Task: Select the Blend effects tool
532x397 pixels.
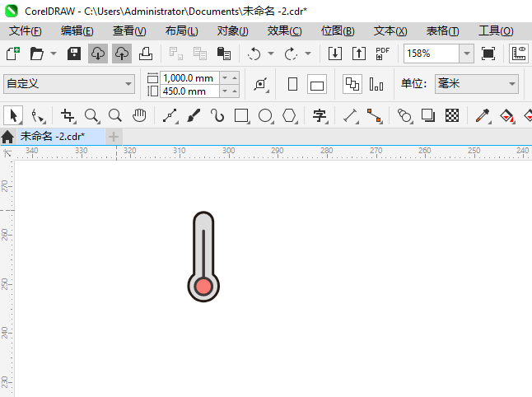Action: coord(404,115)
